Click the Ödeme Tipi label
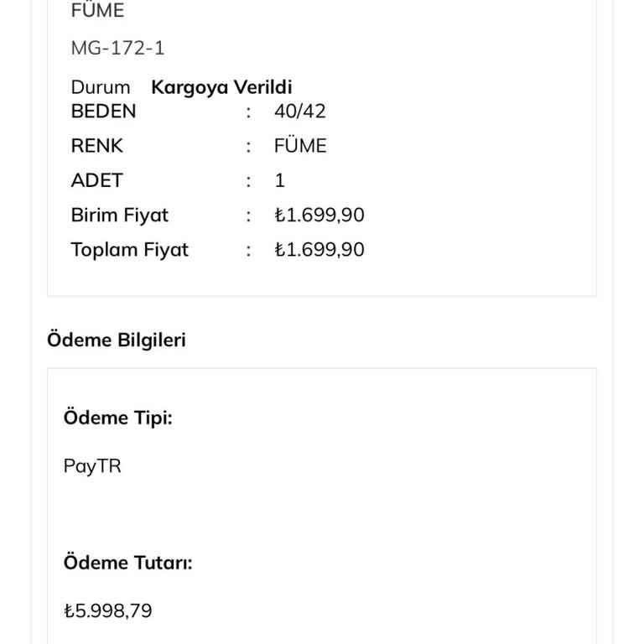The width and height of the screenshot is (644, 644). point(117,418)
